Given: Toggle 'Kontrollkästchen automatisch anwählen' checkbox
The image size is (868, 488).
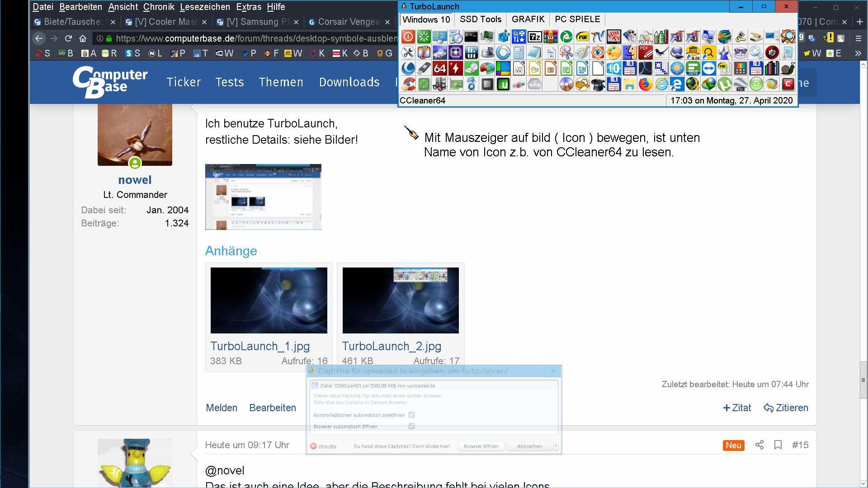Looking at the screenshot, I should pos(411,415).
